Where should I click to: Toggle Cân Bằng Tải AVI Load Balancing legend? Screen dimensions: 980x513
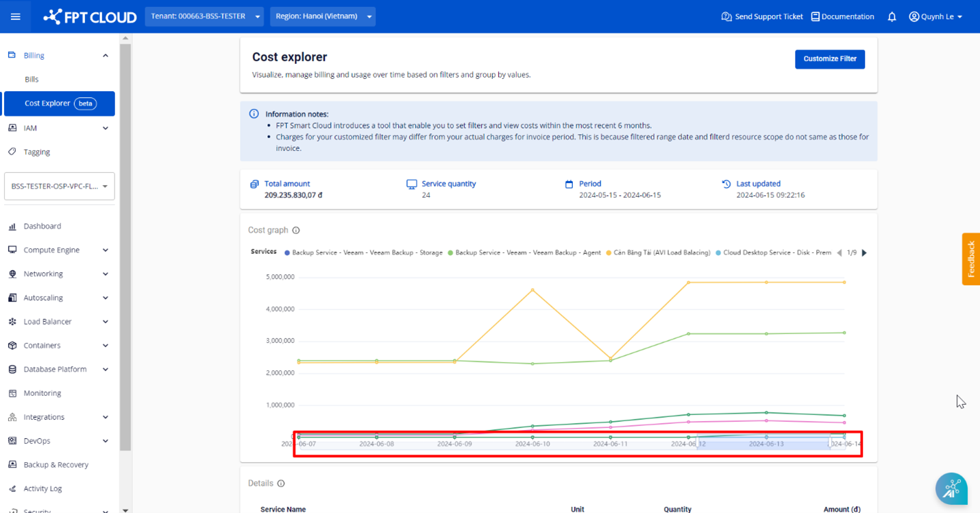pyautogui.click(x=658, y=252)
